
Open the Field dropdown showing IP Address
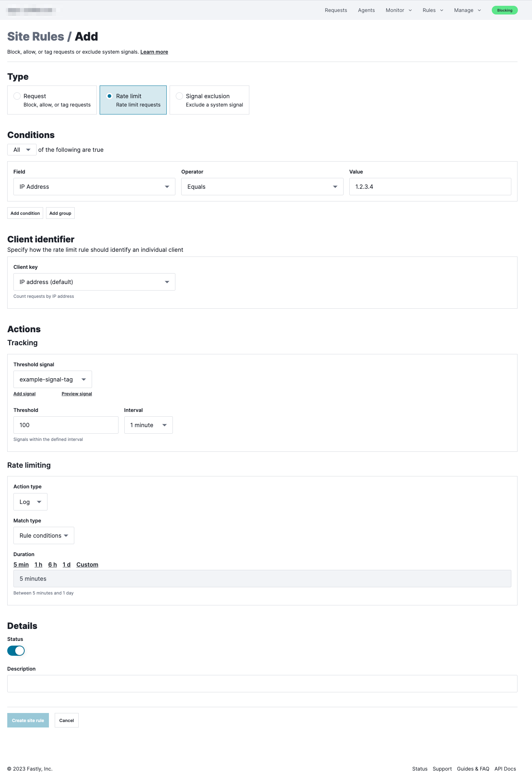94,187
